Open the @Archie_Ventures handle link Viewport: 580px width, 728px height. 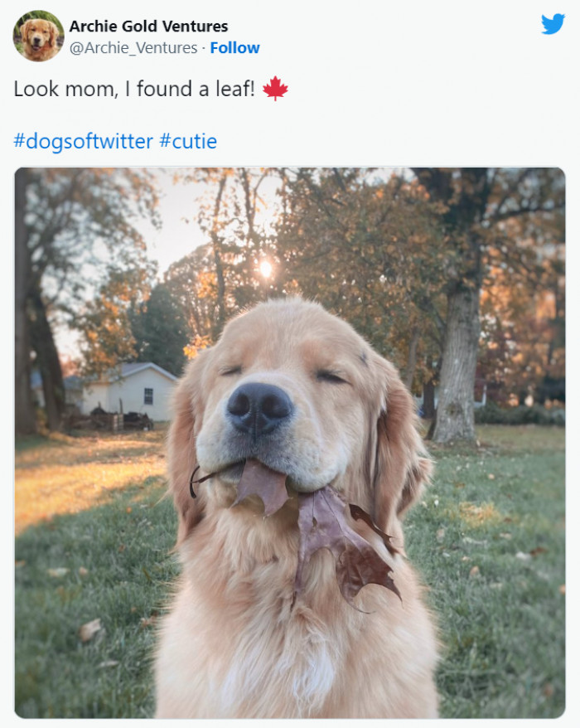tap(133, 48)
